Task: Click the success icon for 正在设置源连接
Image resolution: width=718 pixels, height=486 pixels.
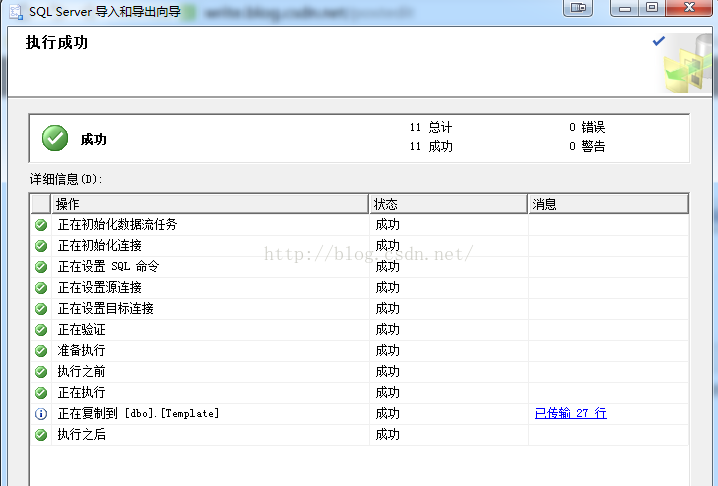Action: point(41,288)
